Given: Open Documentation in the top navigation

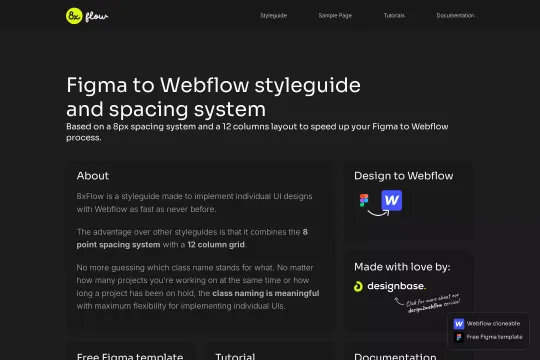Looking at the screenshot, I should [x=455, y=16].
